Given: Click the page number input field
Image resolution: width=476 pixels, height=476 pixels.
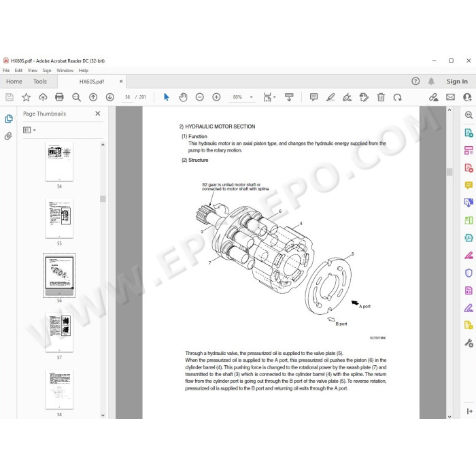Looking at the screenshot, I should (x=128, y=97).
